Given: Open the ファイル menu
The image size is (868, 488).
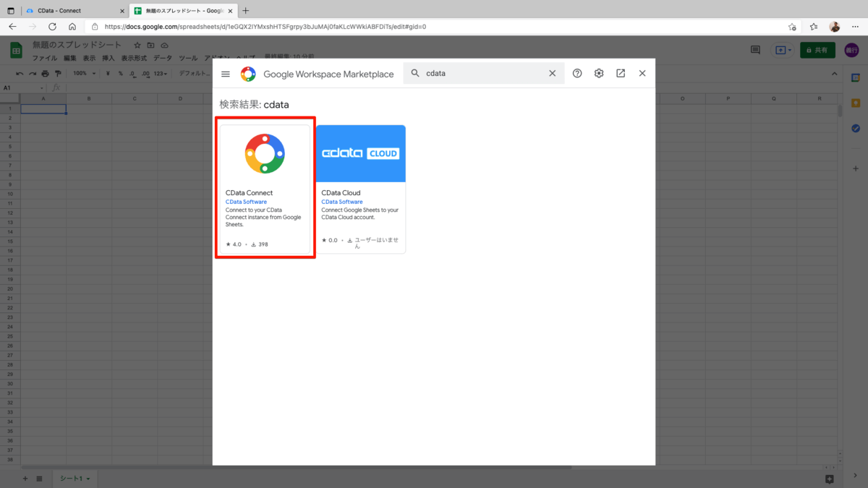Looking at the screenshot, I should pos(44,58).
